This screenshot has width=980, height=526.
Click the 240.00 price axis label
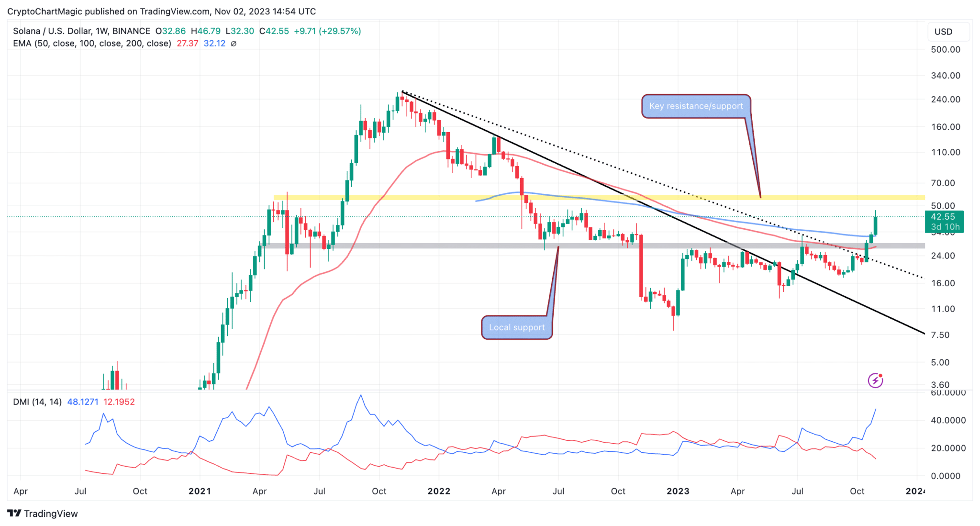point(946,100)
